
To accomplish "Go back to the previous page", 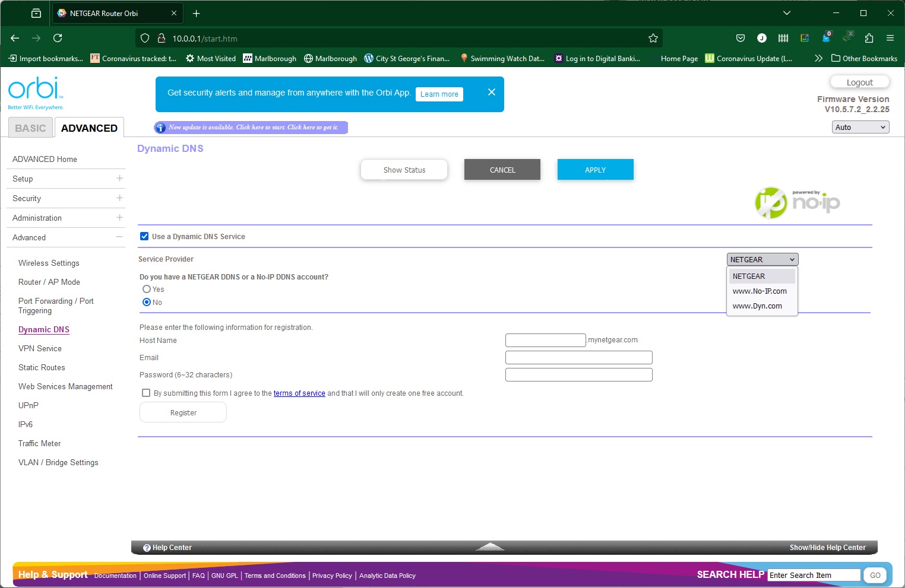I will [x=15, y=38].
